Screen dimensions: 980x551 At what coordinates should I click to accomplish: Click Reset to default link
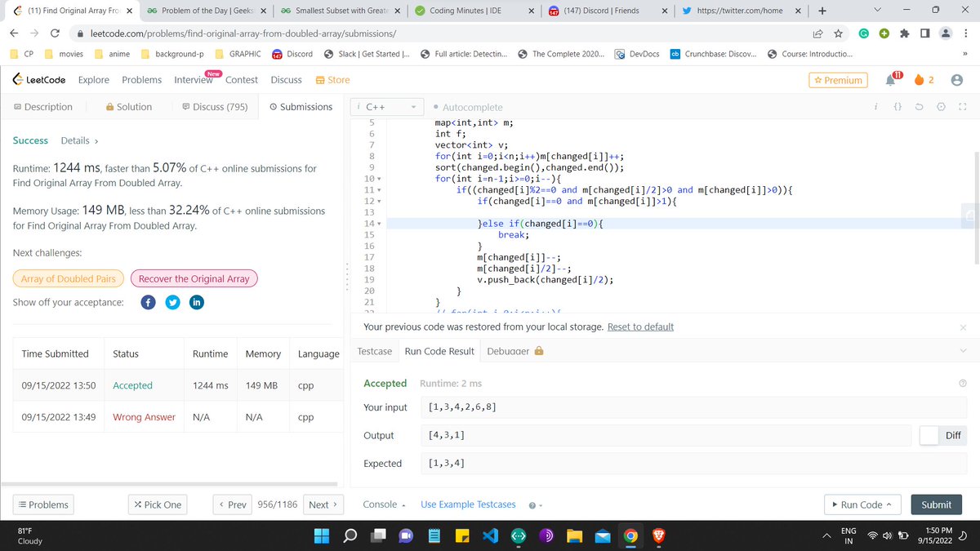(640, 327)
